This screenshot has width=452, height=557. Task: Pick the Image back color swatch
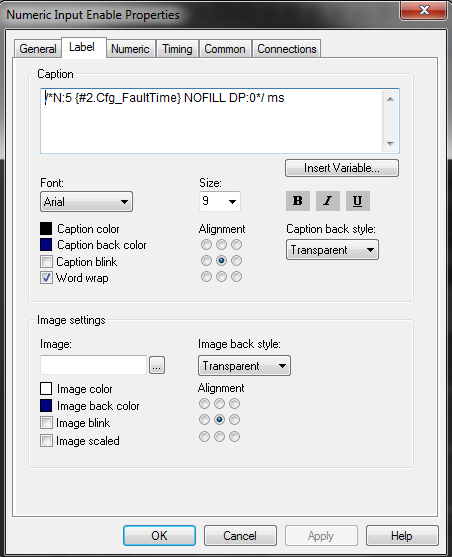coord(46,405)
